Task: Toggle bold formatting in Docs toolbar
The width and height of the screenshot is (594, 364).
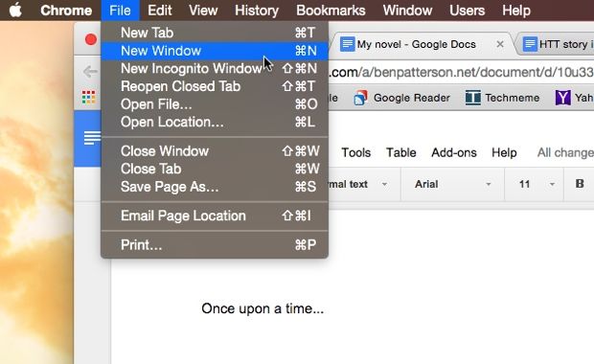Action: point(580,184)
